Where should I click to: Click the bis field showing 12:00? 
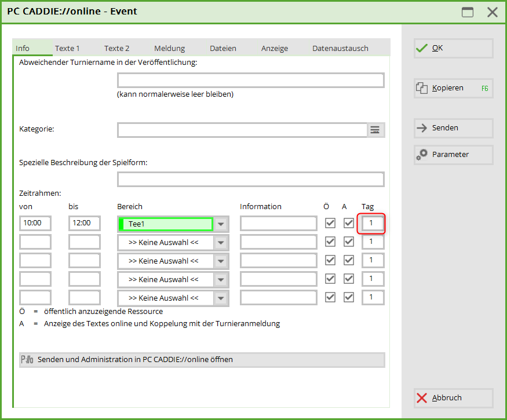tap(85, 223)
